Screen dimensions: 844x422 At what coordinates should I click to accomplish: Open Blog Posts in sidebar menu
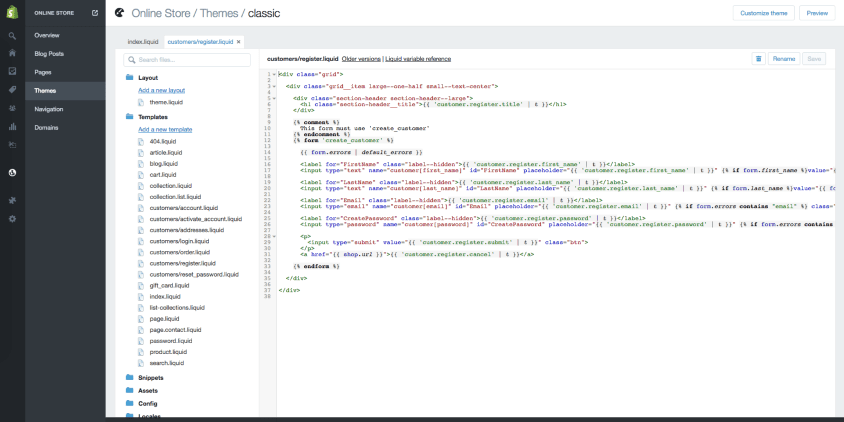49,54
